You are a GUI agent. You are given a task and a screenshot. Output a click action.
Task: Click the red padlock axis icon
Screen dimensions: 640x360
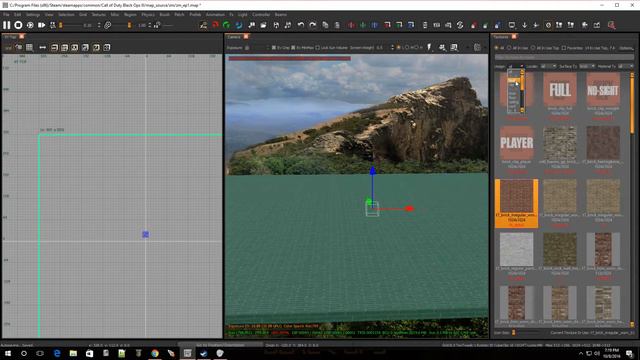pyautogui.click(x=473, y=25)
